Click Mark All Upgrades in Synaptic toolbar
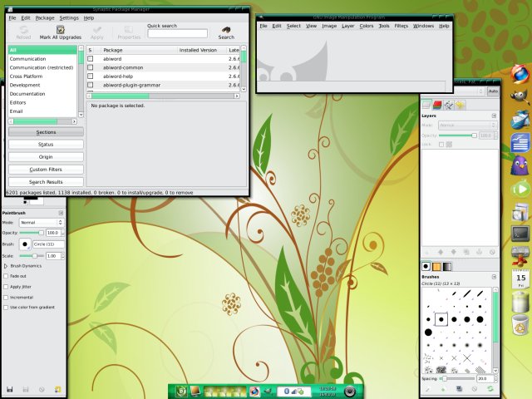 tap(61, 32)
